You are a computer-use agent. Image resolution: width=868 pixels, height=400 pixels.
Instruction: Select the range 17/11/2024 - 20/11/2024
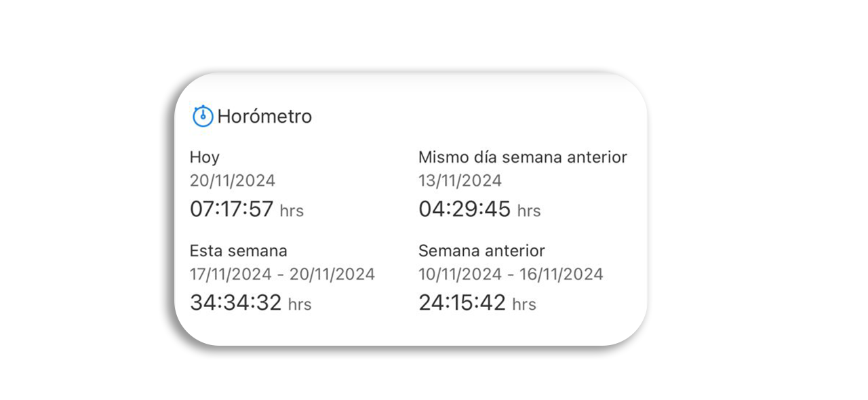pos(282,274)
